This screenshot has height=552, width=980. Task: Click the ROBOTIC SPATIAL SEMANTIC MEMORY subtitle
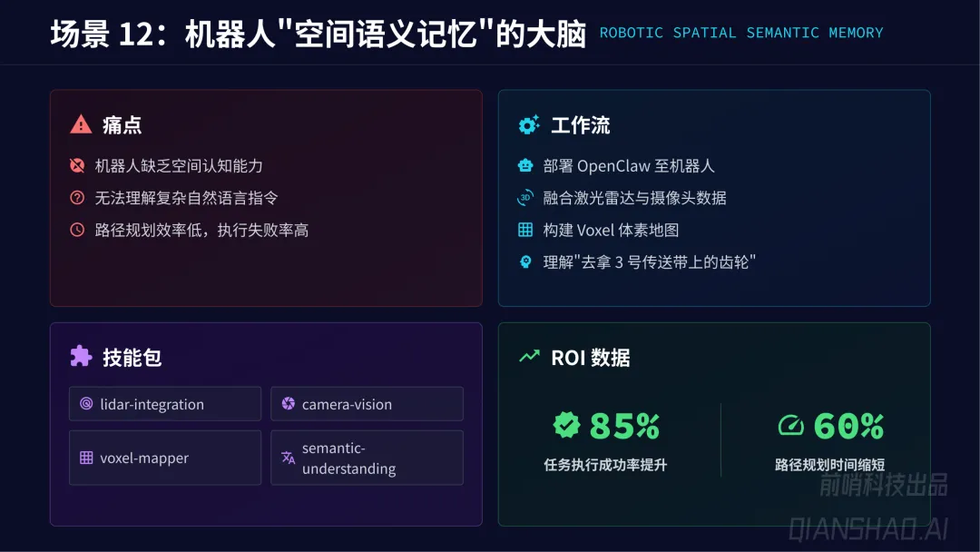click(741, 33)
